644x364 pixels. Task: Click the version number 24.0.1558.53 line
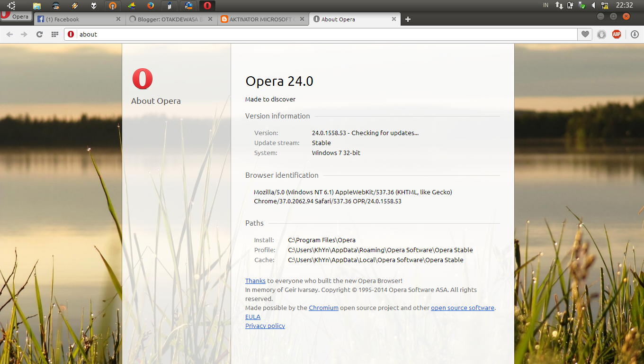click(x=365, y=133)
